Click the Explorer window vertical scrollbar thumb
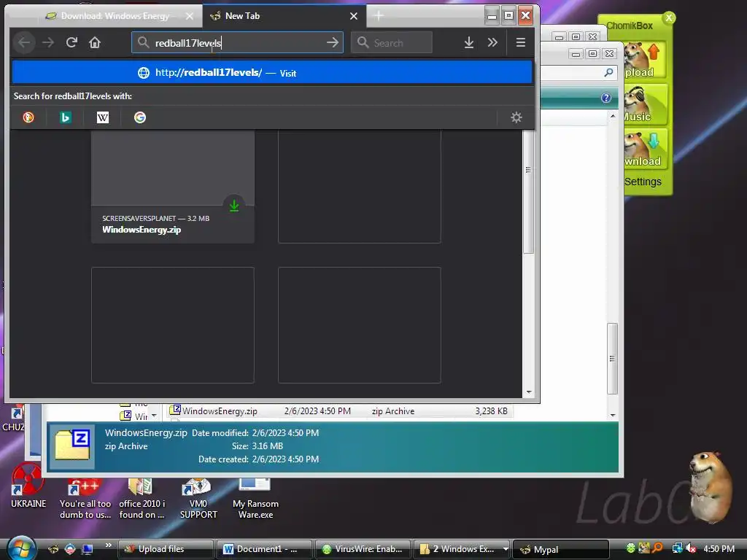The height and width of the screenshot is (560, 747). point(612,359)
